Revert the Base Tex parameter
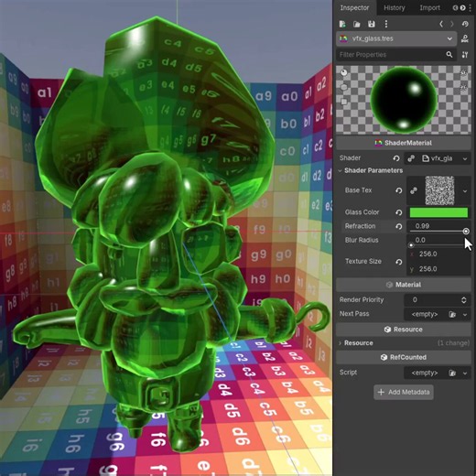This screenshot has height=476, width=476. [x=398, y=190]
